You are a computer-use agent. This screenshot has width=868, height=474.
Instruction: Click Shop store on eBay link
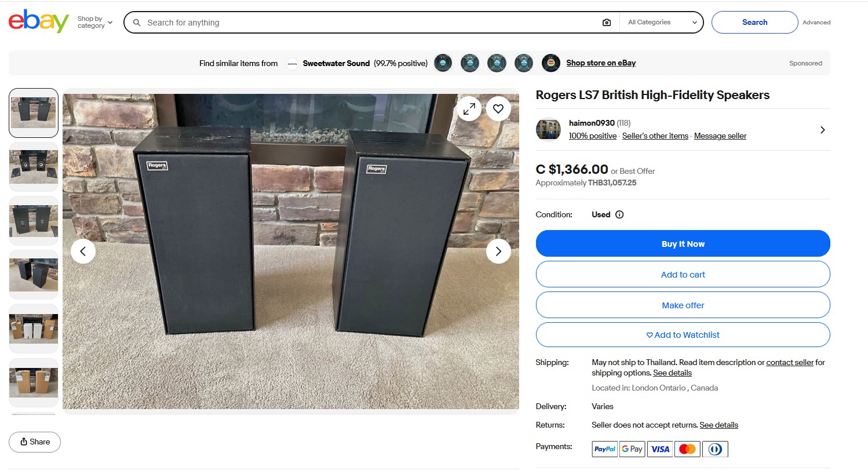pyautogui.click(x=600, y=63)
